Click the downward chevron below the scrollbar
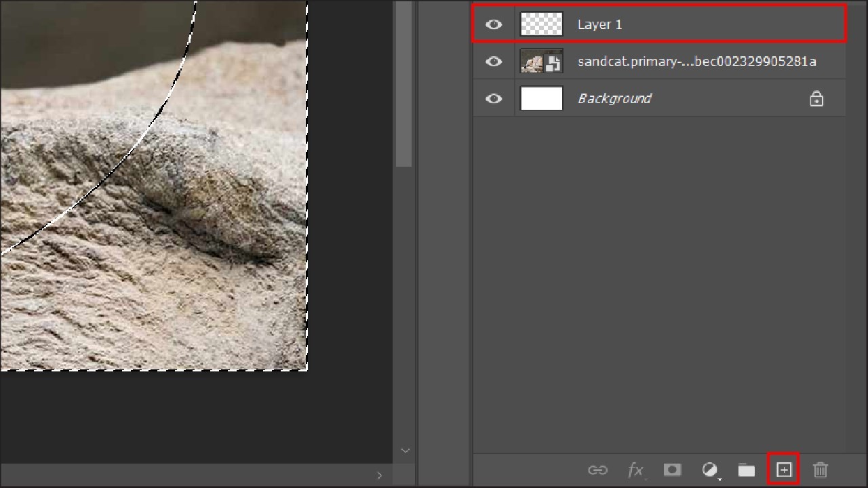 click(405, 450)
